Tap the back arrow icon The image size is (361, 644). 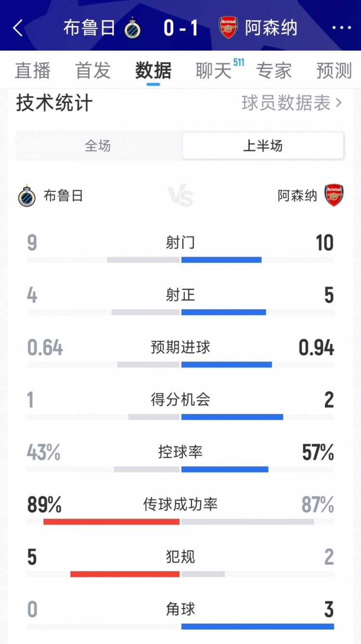click(18, 28)
